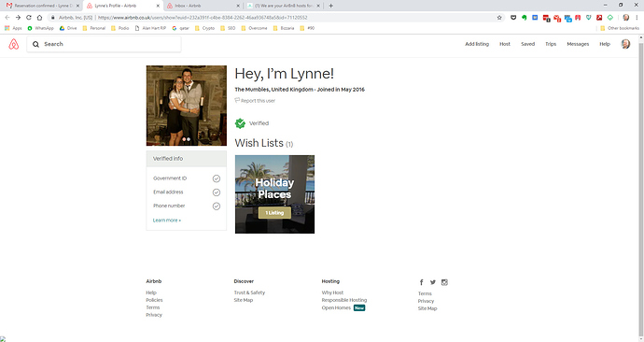The image size is (644, 342).
Task: Click the green Verified badge icon
Action: pos(240,123)
